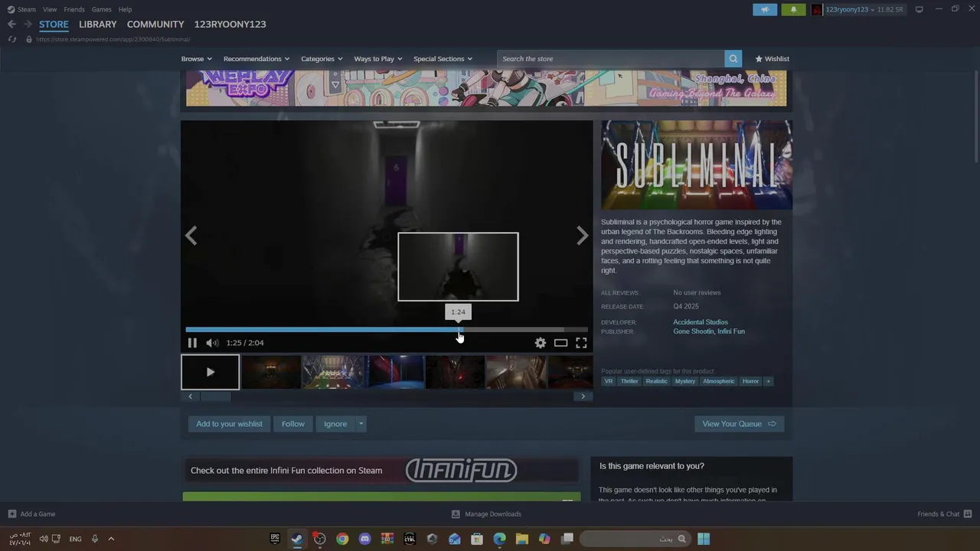Switch to the STORE tab
The width and height of the screenshot is (980, 551).
click(54, 24)
